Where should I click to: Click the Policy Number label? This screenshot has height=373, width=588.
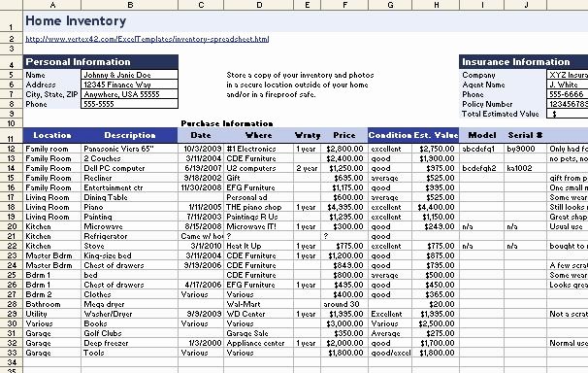click(487, 104)
